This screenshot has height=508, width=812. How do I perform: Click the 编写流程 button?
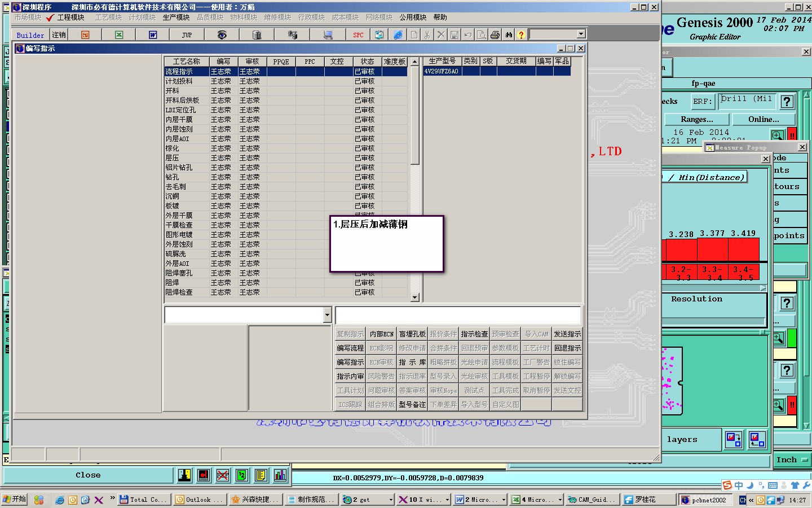pyautogui.click(x=351, y=348)
